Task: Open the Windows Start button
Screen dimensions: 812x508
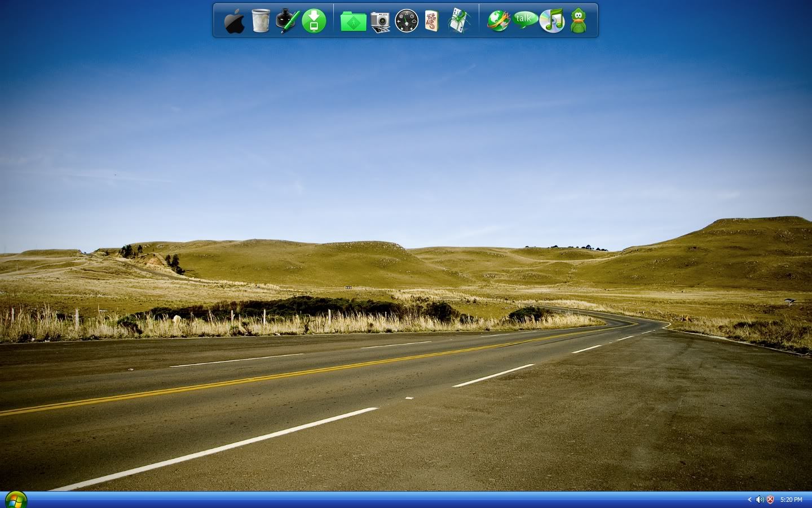Action: click(x=15, y=500)
